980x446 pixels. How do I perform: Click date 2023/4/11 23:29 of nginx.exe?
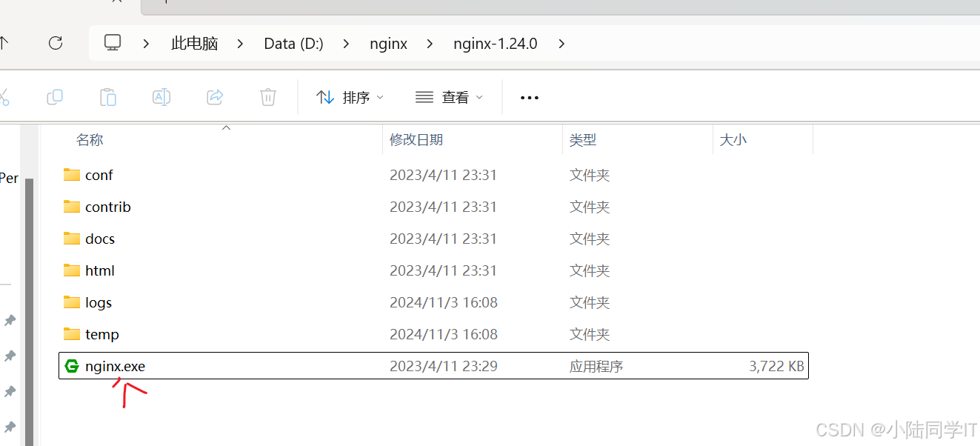(444, 366)
